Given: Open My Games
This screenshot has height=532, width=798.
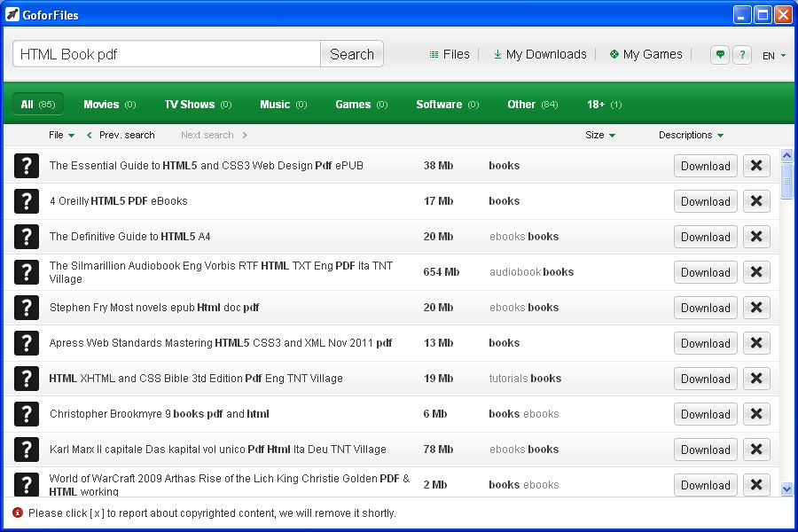Looking at the screenshot, I should coord(645,54).
